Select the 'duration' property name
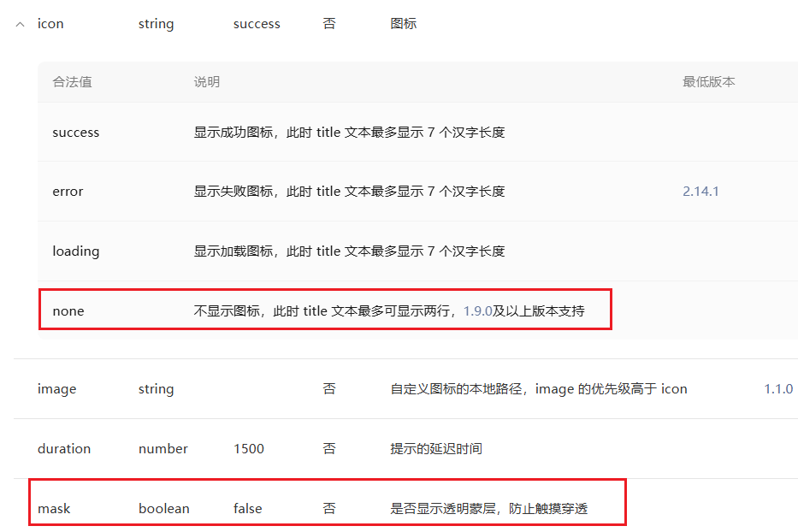Viewport: 798px width, 532px height. point(64,449)
